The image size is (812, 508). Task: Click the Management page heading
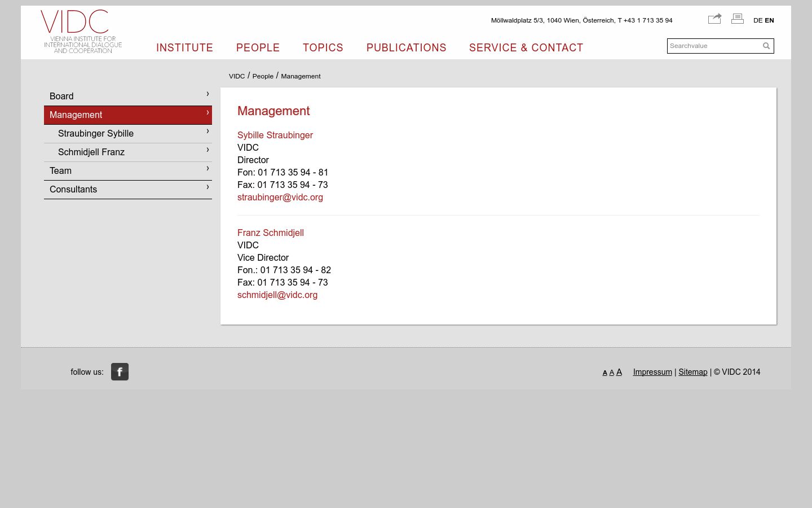point(273,111)
